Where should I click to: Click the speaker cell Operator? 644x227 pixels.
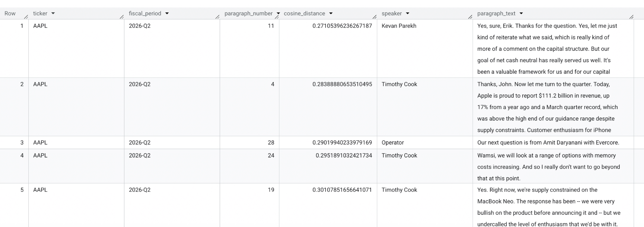[393, 142]
